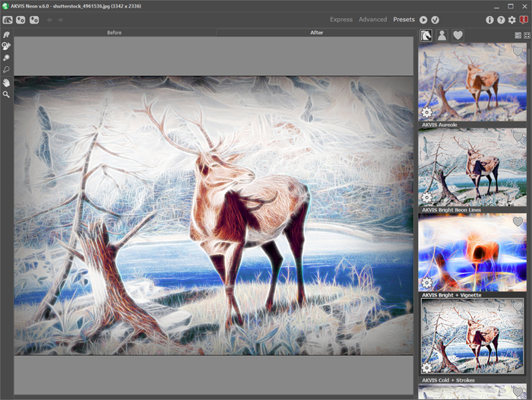The image size is (532, 400).
Task: Click the Save image toolbar icon
Action: (34, 20)
